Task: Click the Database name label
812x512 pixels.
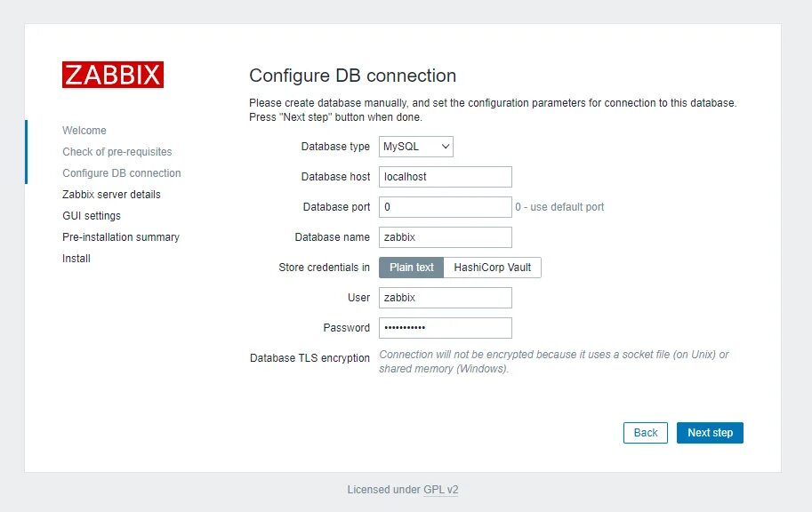Action: pos(332,237)
